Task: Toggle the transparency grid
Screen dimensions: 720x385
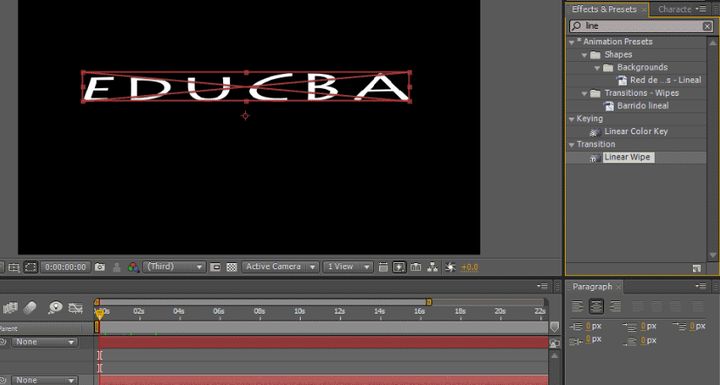Action: [232, 267]
